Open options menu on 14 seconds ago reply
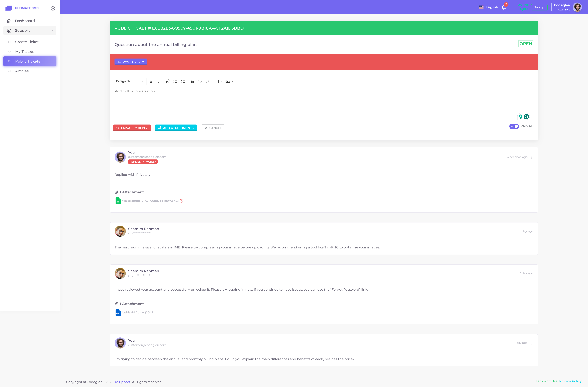The height and width of the screenshot is (387, 588). [531, 157]
